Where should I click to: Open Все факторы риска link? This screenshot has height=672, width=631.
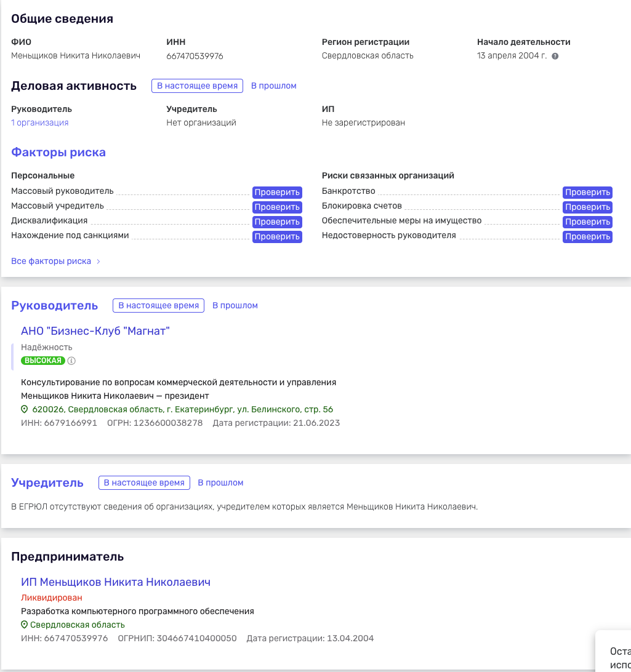[51, 262]
